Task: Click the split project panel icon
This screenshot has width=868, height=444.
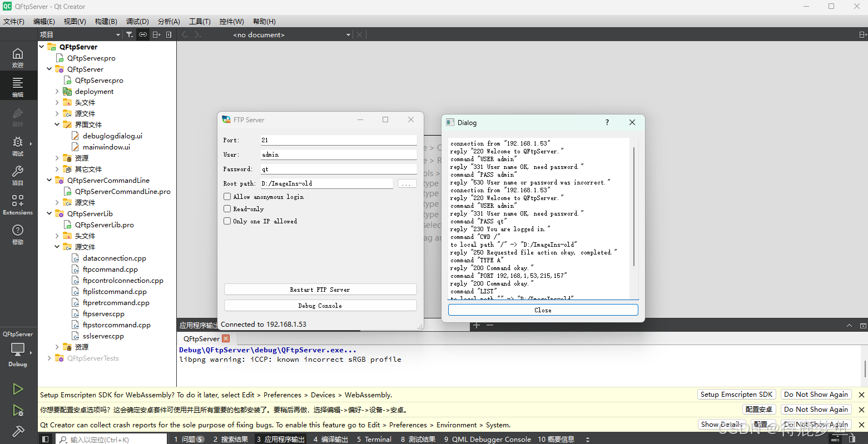Action: click(157, 34)
